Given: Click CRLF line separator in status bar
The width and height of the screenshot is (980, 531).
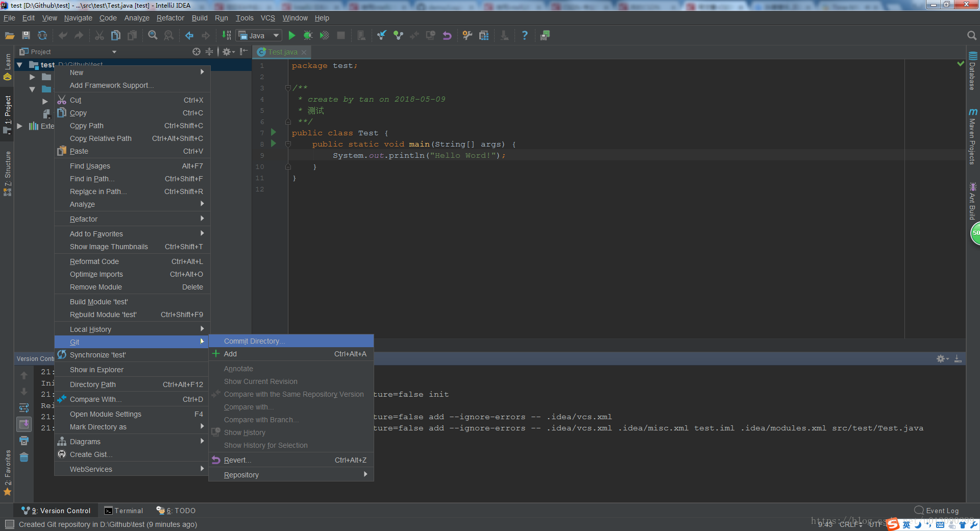Looking at the screenshot, I should coord(850,524).
